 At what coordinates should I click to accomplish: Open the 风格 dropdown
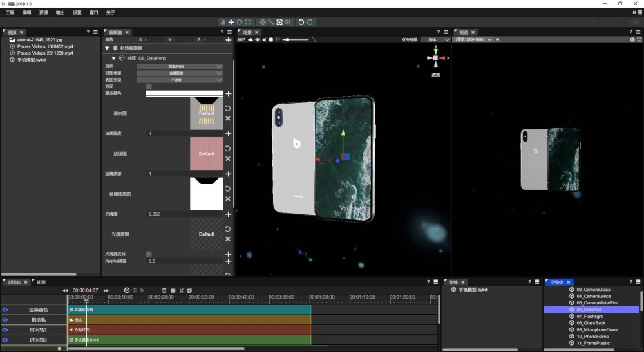coord(180,66)
